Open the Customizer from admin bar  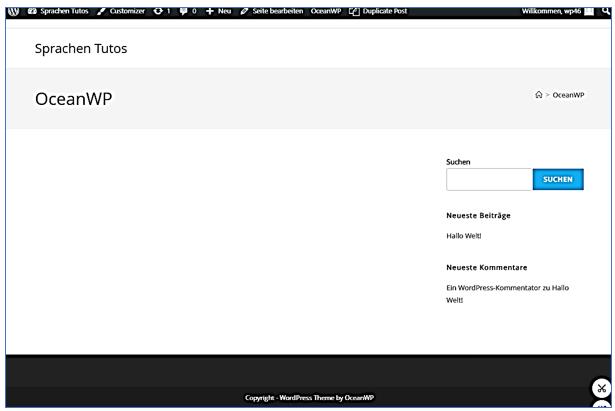(x=121, y=10)
